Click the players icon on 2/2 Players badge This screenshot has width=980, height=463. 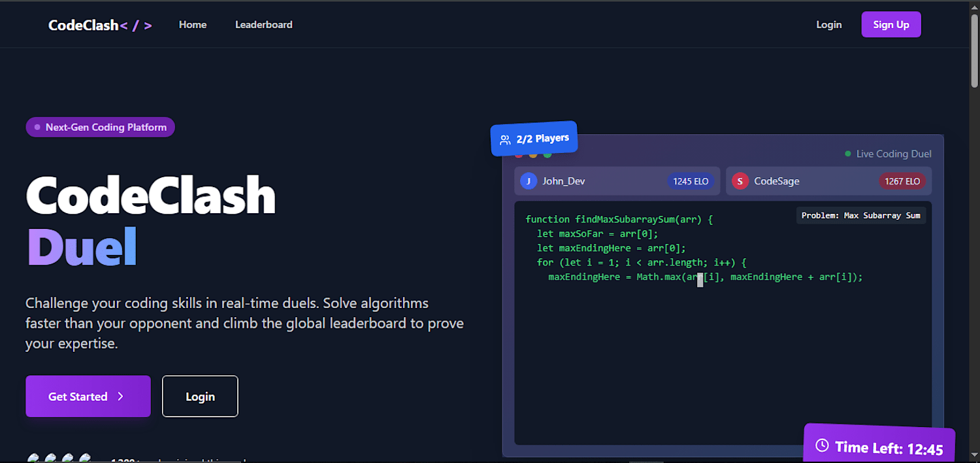pyautogui.click(x=505, y=140)
